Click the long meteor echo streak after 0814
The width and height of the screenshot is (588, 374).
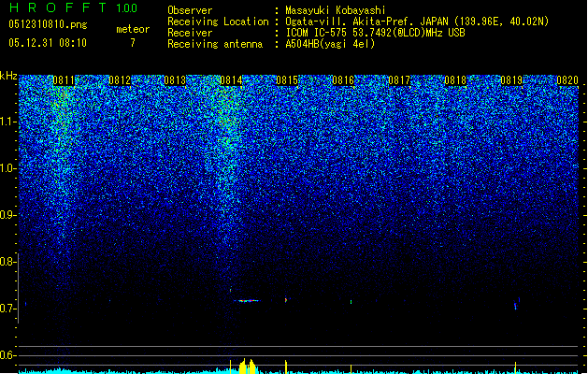pyautogui.click(x=247, y=300)
